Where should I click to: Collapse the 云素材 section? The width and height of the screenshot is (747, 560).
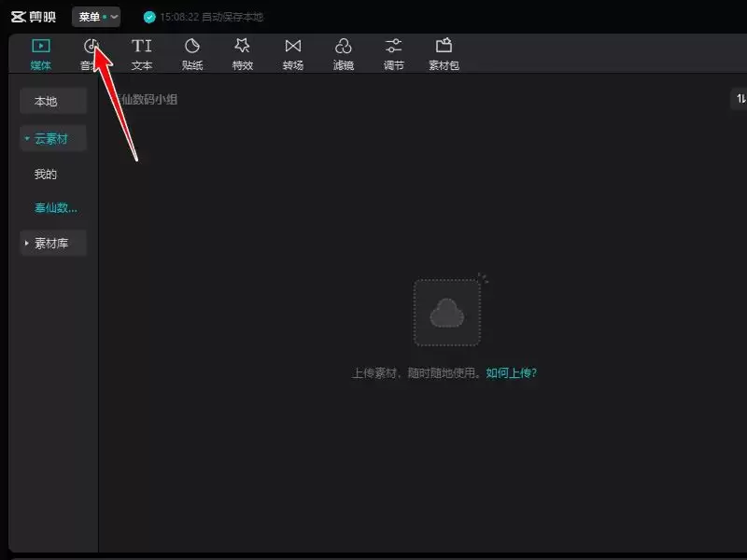pyautogui.click(x=53, y=139)
